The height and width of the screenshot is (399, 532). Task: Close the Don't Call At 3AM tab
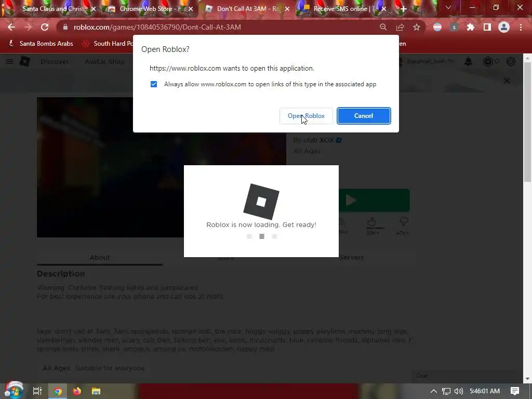point(287,9)
